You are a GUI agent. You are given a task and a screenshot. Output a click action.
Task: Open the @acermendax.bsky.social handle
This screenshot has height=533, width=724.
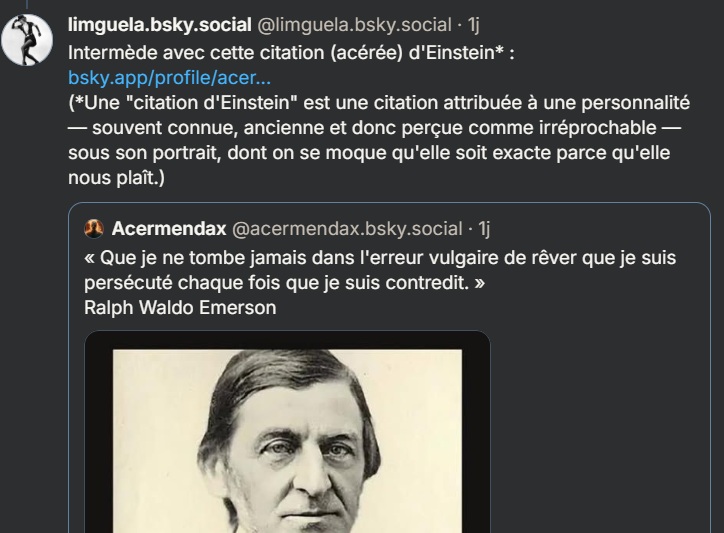pyautogui.click(x=347, y=229)
